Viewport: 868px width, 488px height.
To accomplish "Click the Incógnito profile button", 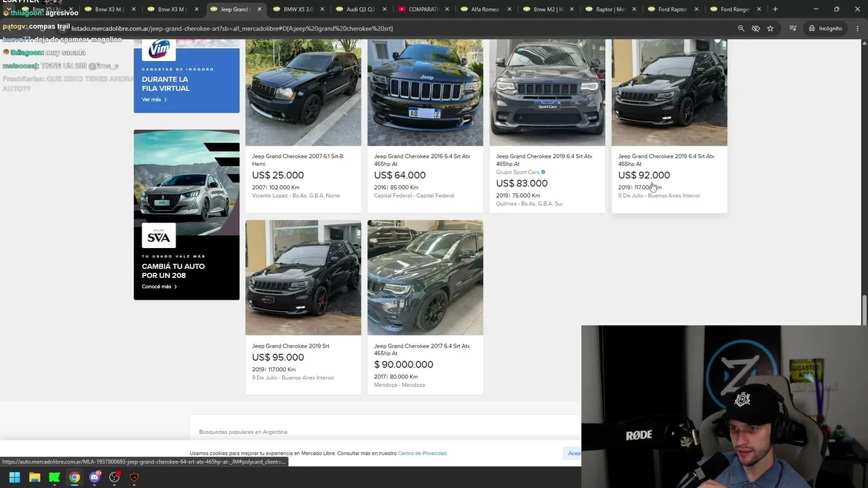I will (x=825, y=28).
